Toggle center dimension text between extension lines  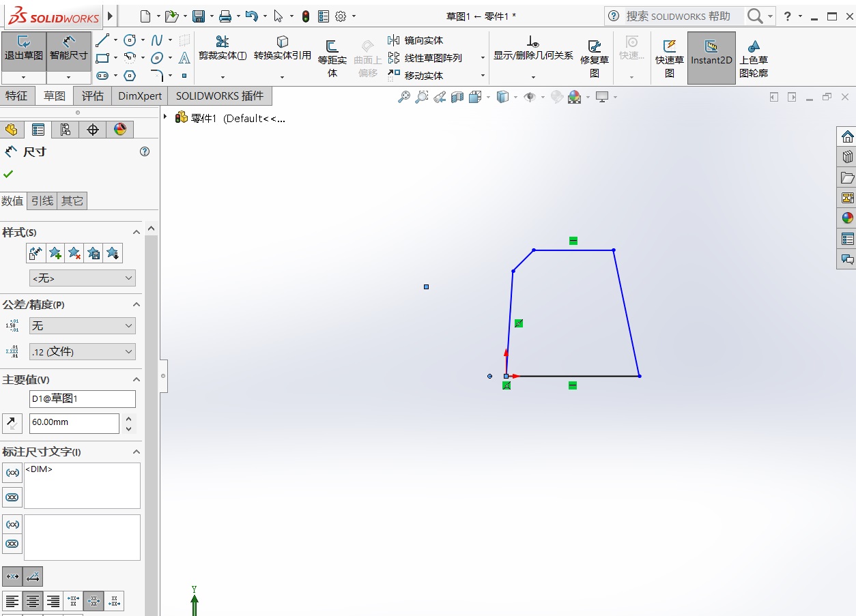tap(12, 576)
